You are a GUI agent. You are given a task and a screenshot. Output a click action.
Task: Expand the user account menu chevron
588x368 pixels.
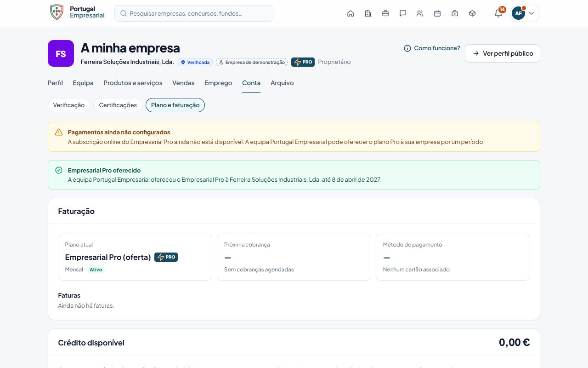531,13
